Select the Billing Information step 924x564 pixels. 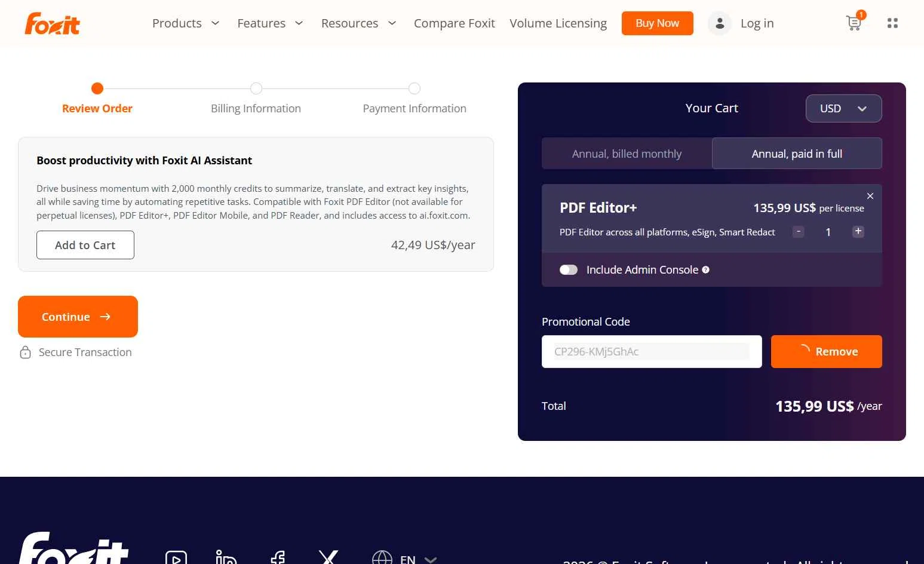point(256,99)
